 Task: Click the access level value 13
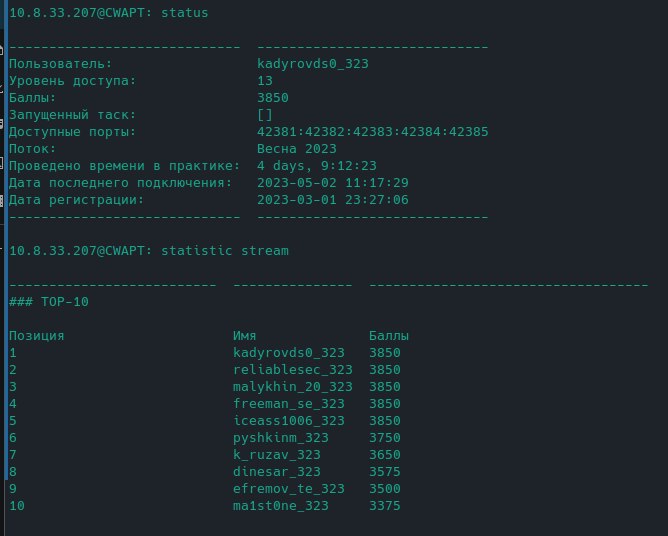265,81
